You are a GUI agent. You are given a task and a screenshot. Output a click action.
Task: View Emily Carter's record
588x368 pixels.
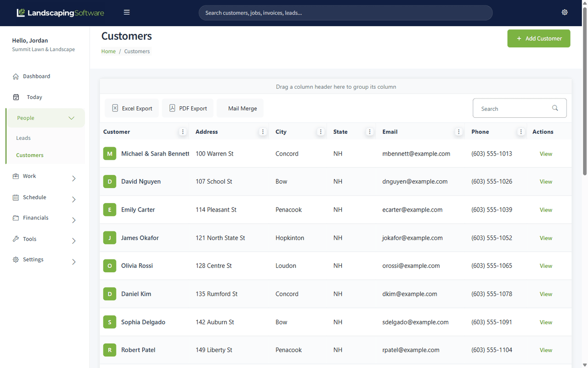pos(546,210)
